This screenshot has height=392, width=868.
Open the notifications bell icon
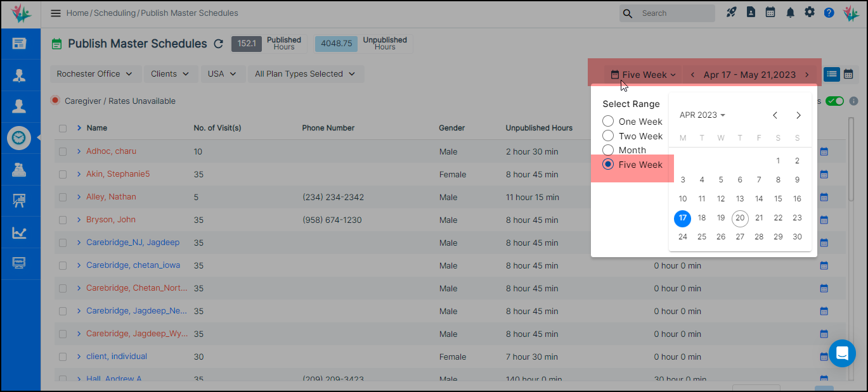[790, 13]
